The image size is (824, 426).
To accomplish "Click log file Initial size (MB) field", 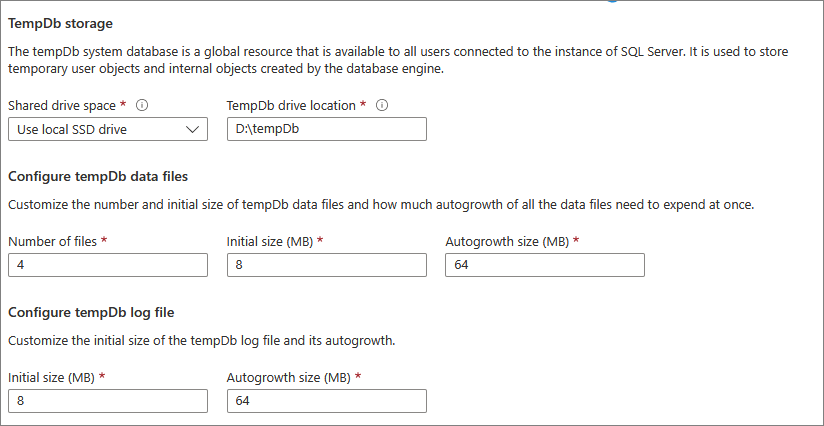I will (x=107, y=401).
